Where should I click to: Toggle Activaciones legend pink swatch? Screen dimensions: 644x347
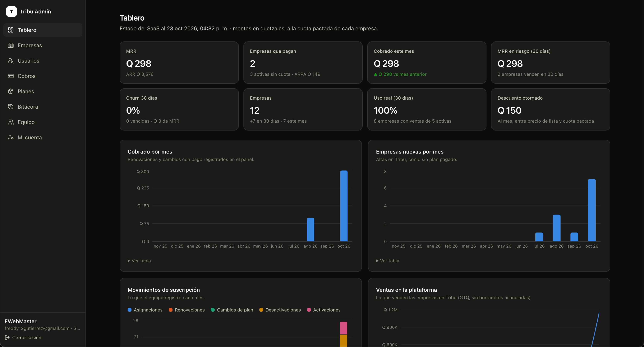point(309,310)
